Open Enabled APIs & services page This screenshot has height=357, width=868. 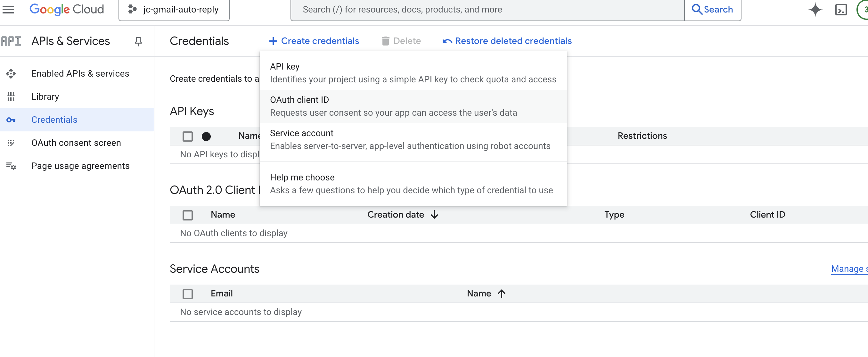click(77, 73)
